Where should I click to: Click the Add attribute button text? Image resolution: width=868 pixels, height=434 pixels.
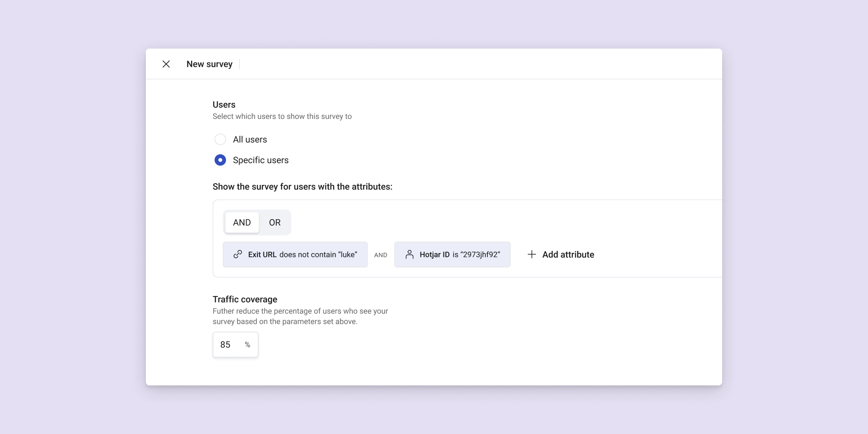tap(568, 255)
